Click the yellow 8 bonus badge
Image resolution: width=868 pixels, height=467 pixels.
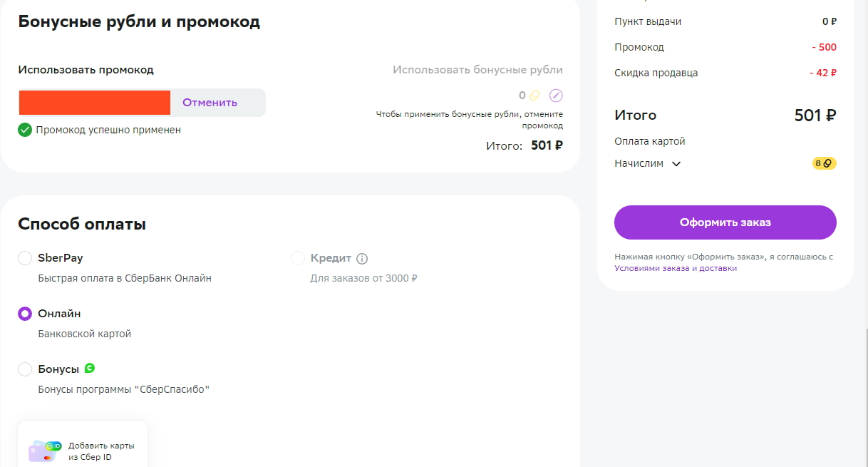[x=824, y=163]
